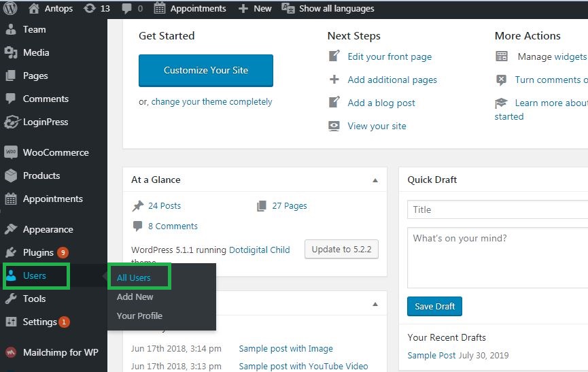This screenshot has width=588, height=372.
Task: Click Update to 5.2.2 button
Action: point(341,250)
